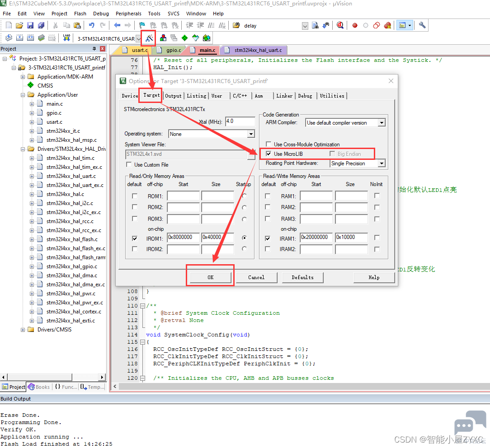Expand the main.c tree node
This screenshot has width=490, height=448.
click(x=32, y=104)
